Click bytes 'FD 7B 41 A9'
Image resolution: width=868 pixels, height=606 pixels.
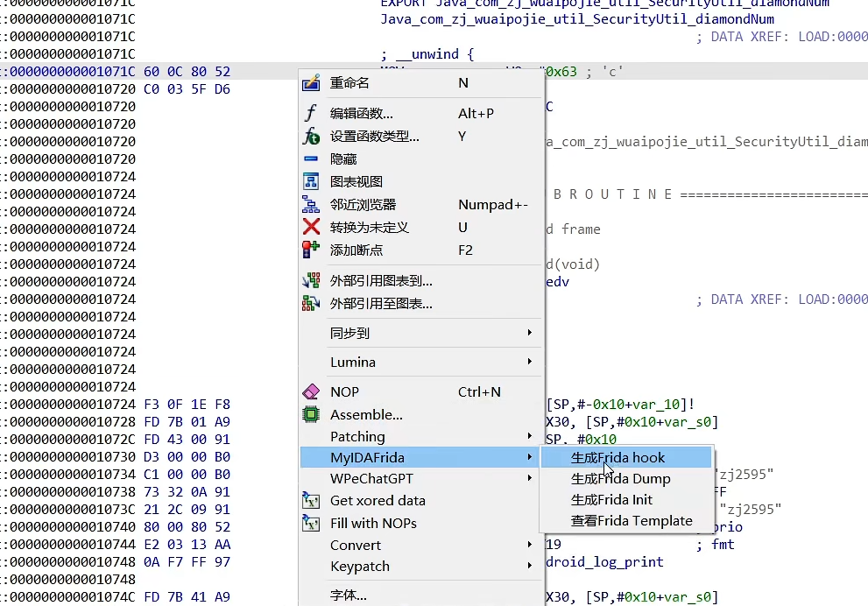click(187, 597)
